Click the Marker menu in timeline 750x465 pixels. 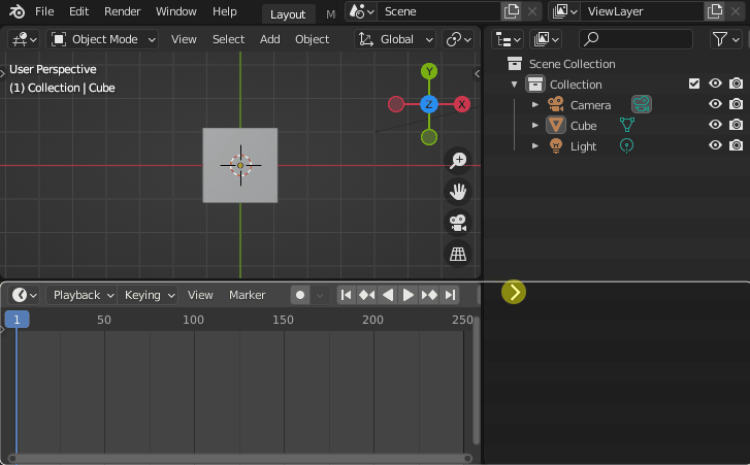247,295
